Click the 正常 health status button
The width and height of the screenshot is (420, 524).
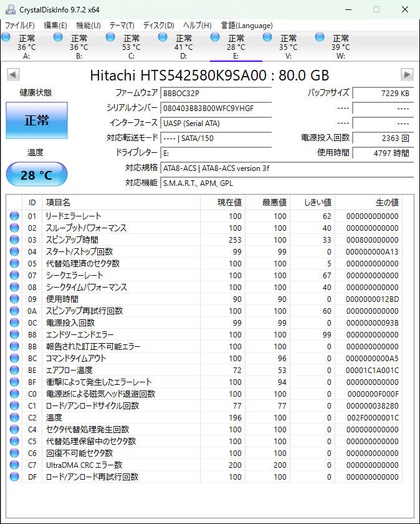point(37,120)
